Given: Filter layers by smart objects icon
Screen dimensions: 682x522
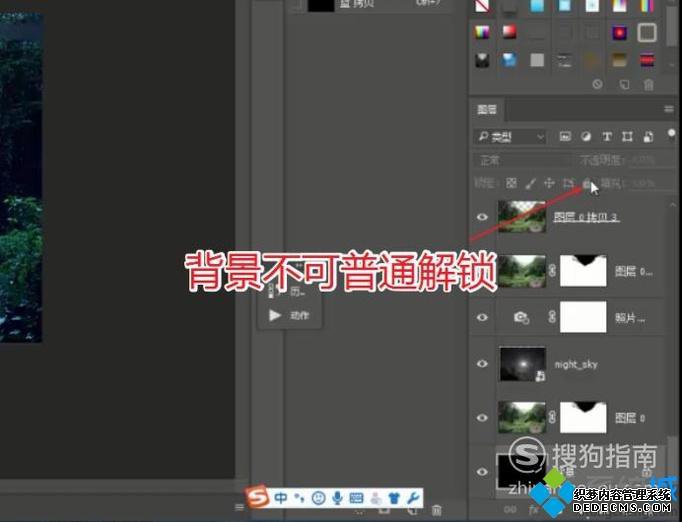Looking at the screenshot, I should coord(648,137).
